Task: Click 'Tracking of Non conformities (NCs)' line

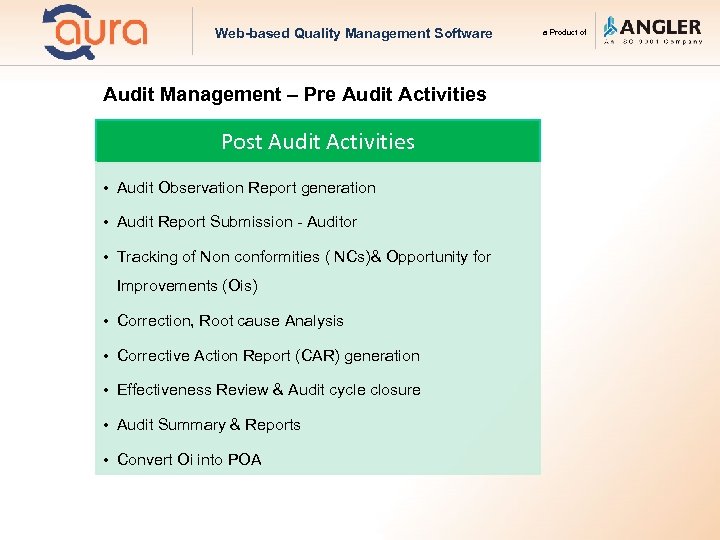Action: pos(304,257)
